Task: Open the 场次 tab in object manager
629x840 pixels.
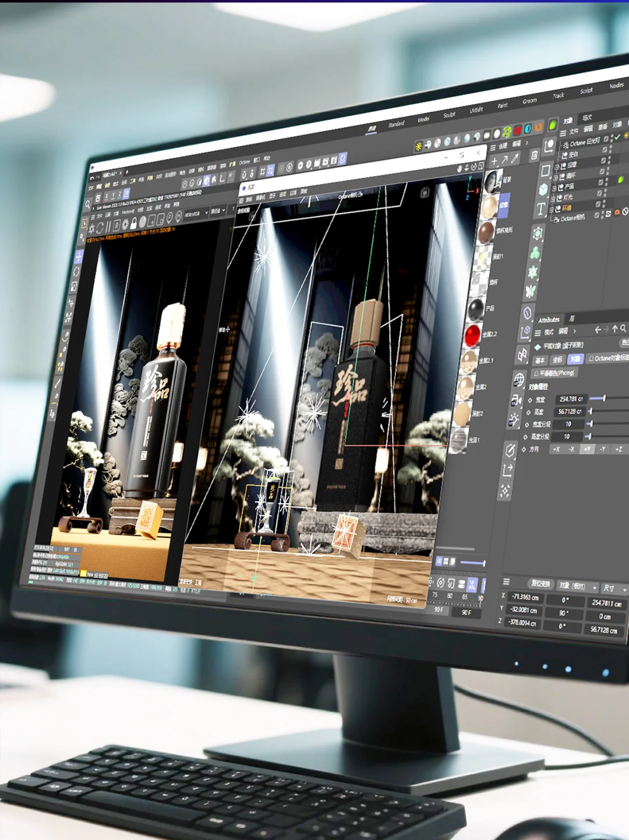Action: click(x=587, y=118)
